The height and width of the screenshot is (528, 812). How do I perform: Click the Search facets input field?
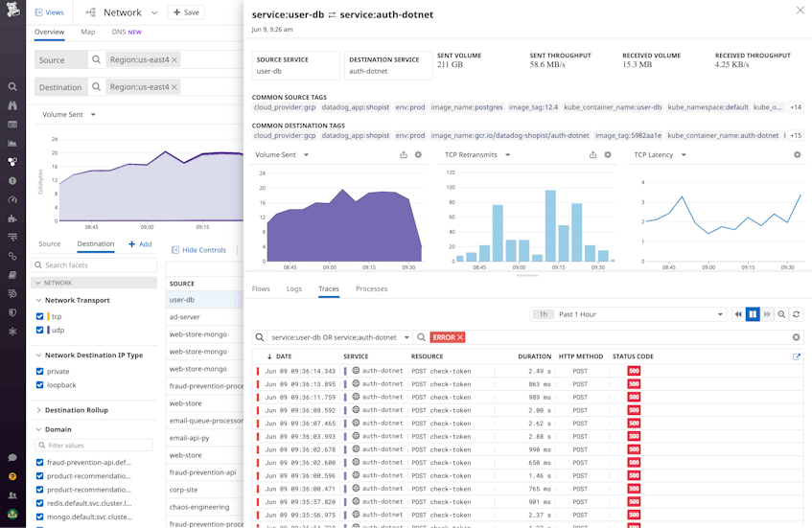[x=94, y=265]
